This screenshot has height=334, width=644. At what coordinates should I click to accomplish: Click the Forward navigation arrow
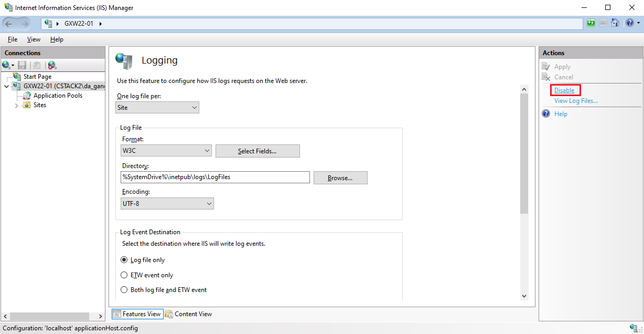25,24
